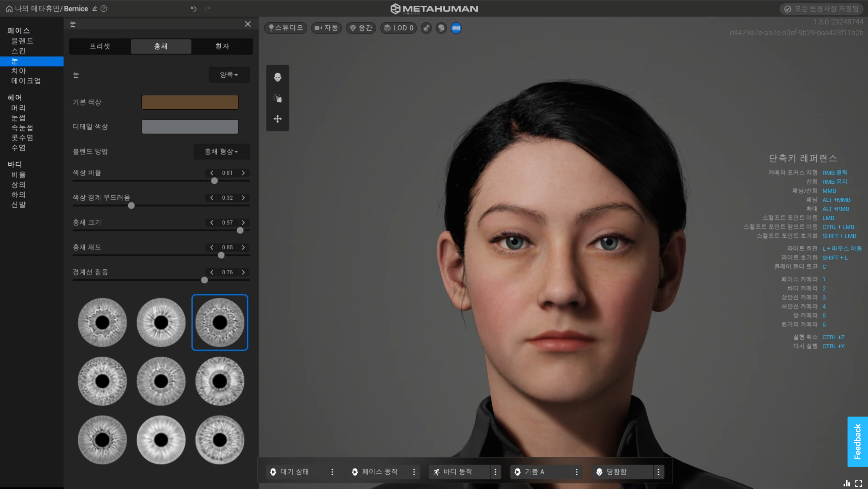Switch to the 흰자 tab
The width and height of the screenshot is (868, 489).
click(x=222, y=46)
